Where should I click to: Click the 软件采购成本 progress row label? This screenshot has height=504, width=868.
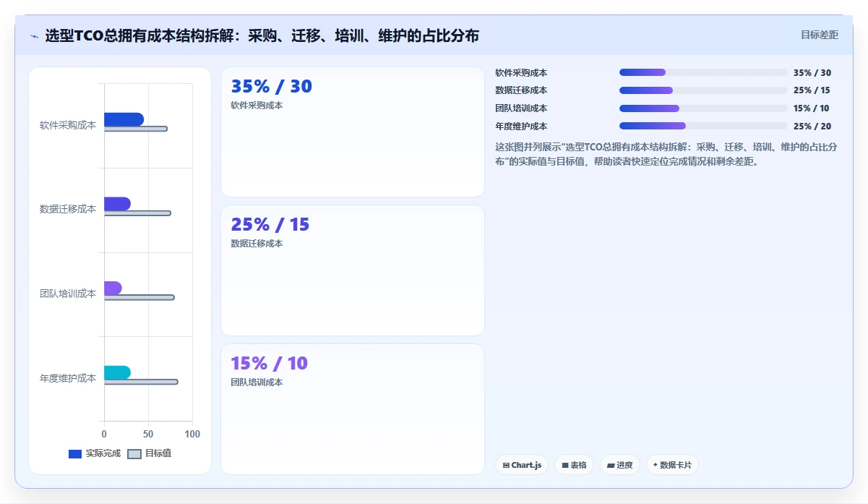[x=521, y=72]
